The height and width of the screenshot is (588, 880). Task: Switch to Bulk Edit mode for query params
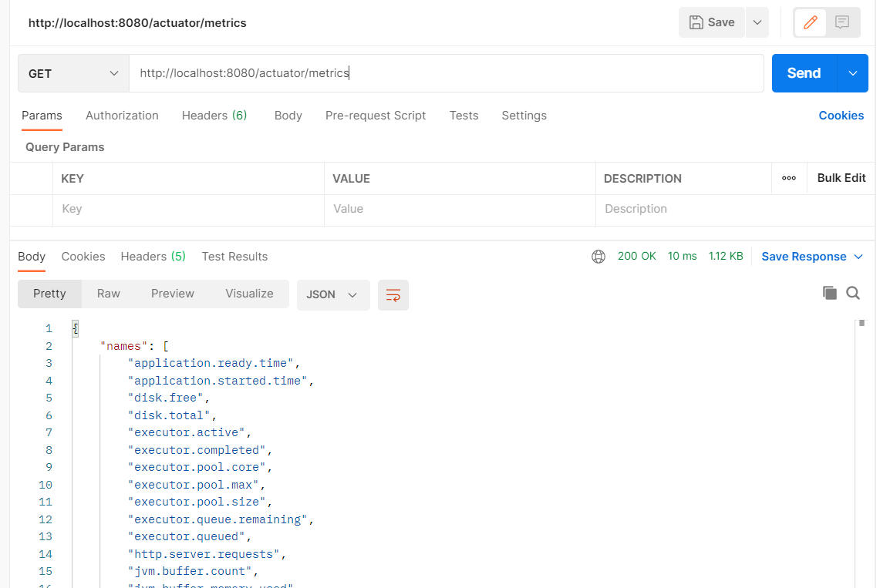(841, 178)
